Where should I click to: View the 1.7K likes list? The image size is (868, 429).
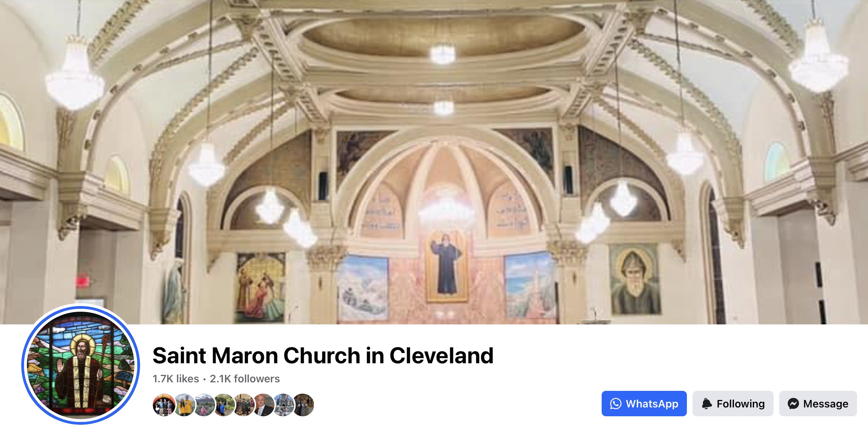[x=176, y=378]
